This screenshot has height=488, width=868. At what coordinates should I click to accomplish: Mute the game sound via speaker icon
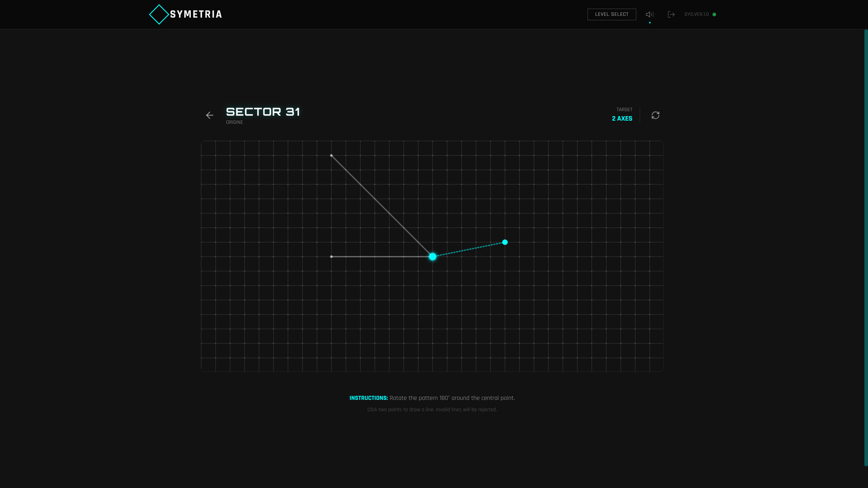(x=650, y=14)
